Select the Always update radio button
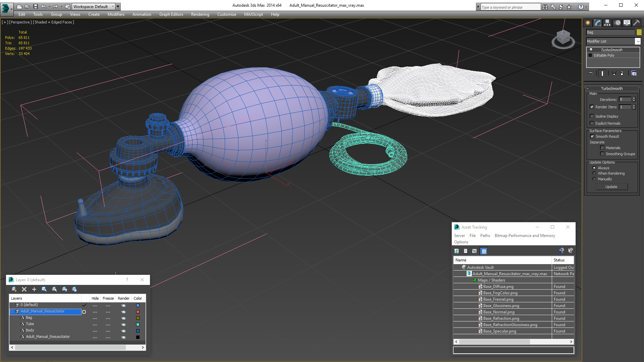The image size is (644, 362). (594, 168)
